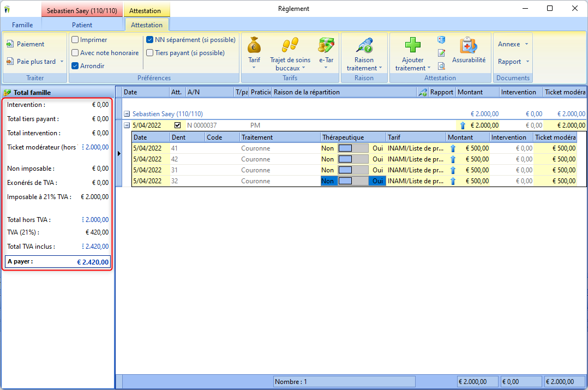Click the Rapport column header icon
Viewport: 588px width, 390px height.
pos(423,92)
